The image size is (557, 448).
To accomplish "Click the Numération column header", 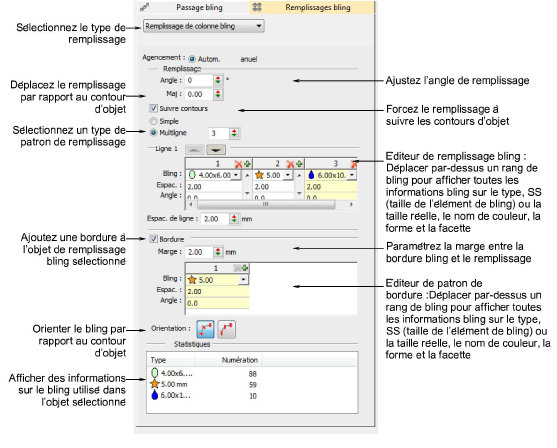I will [228, 360].
